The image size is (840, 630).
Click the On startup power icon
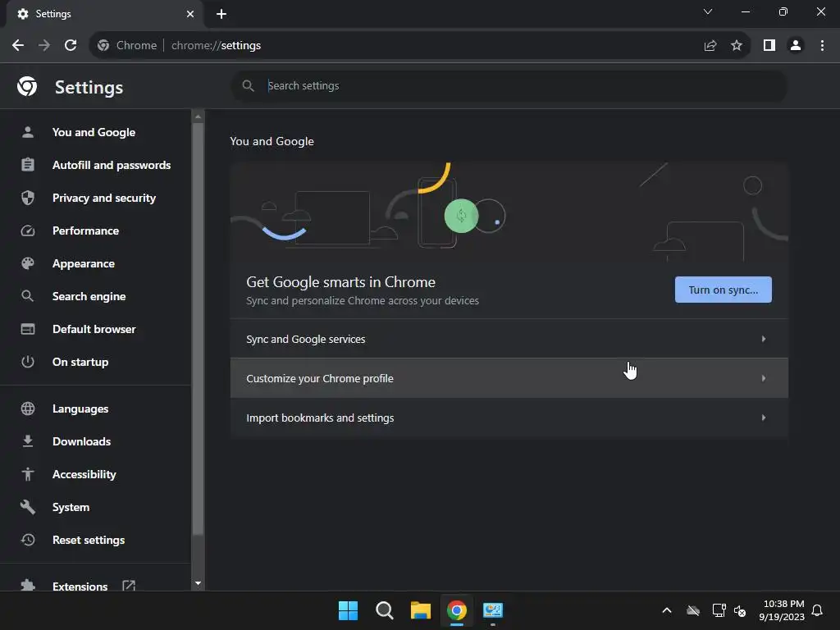pyautogui.click(x=28, y=362)
